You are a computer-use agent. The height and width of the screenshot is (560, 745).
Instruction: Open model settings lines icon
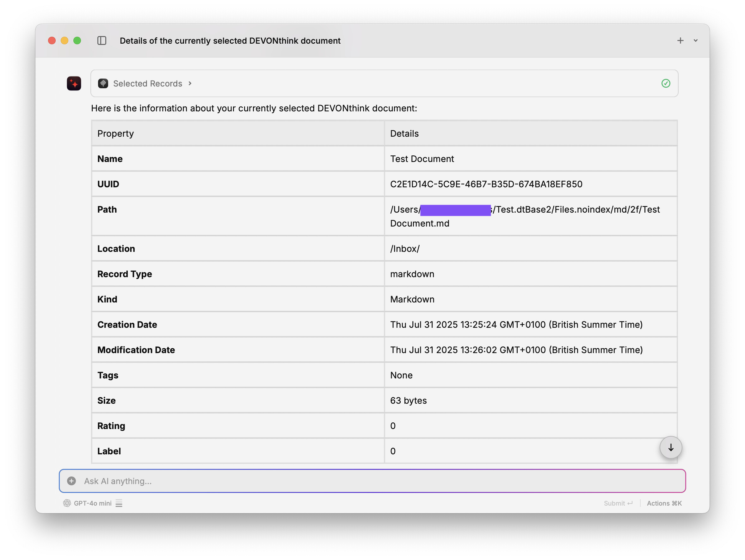tap(119, 503)
